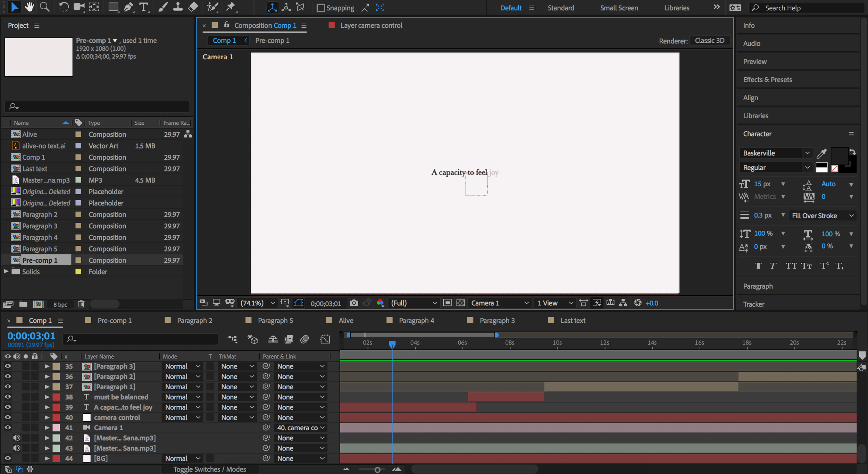Enable the Snapping checkbox
Viewport: 868px width, 474px height.
tap(321, 8)
